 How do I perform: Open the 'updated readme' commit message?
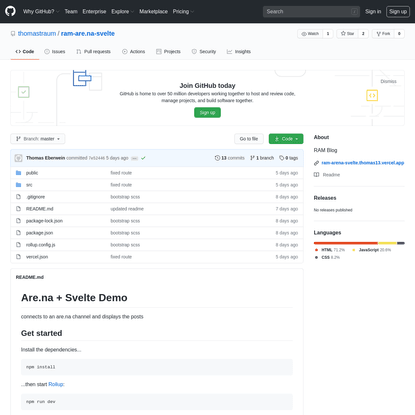[127, 209]
